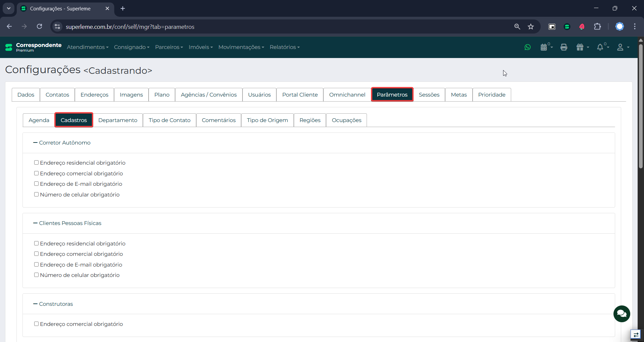This screenshot has width=644, height=342.
Task: Select the Departamento sub-tab
Action: click(x=118, y=120)
